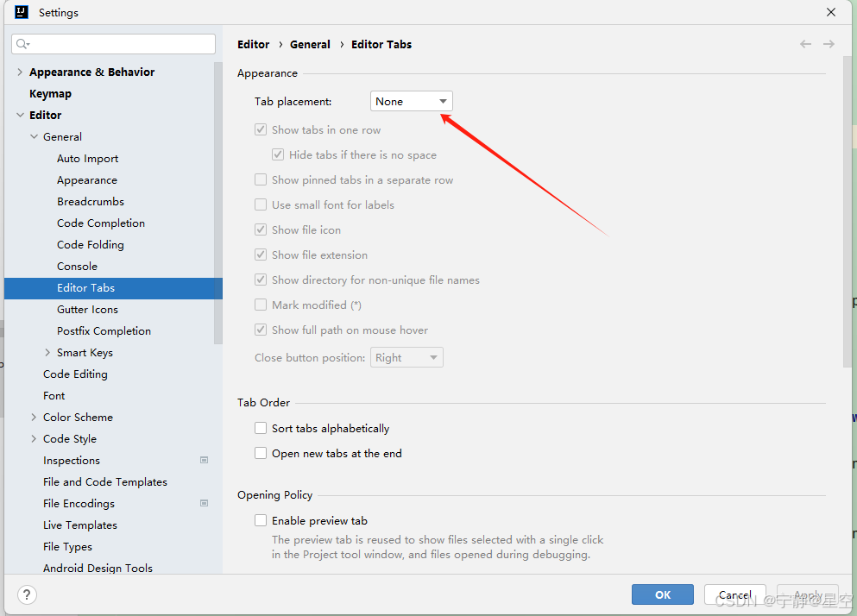857x616 pixels.
Task: Select File Types settings item
Action: pyautogui.click(x=68, y=547)
